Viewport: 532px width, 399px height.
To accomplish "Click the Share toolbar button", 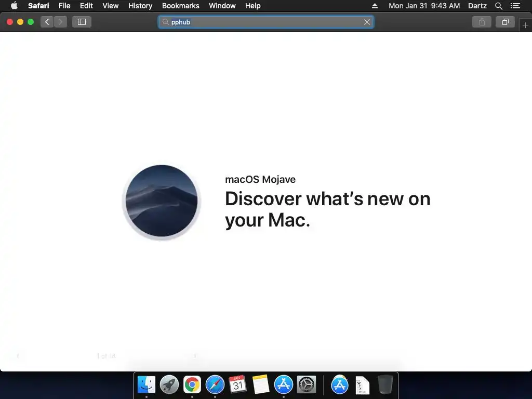I will (x=482, y=22).
